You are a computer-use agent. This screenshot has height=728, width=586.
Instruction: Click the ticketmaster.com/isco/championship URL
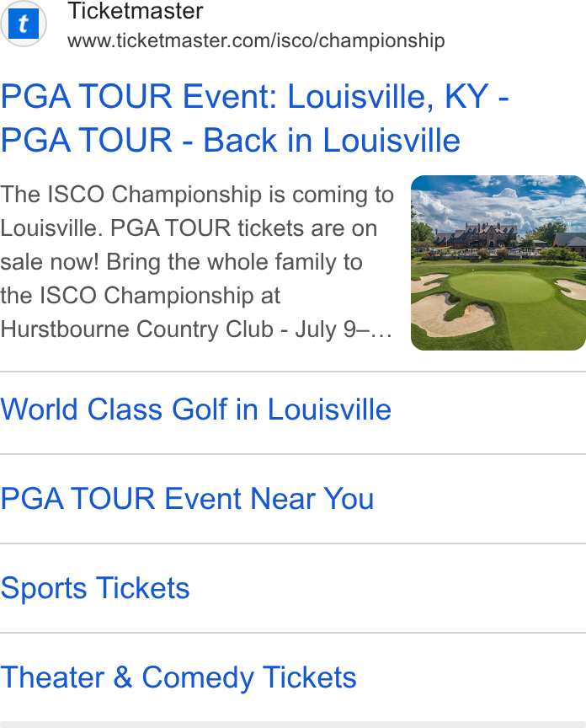[x=256, y=40]
